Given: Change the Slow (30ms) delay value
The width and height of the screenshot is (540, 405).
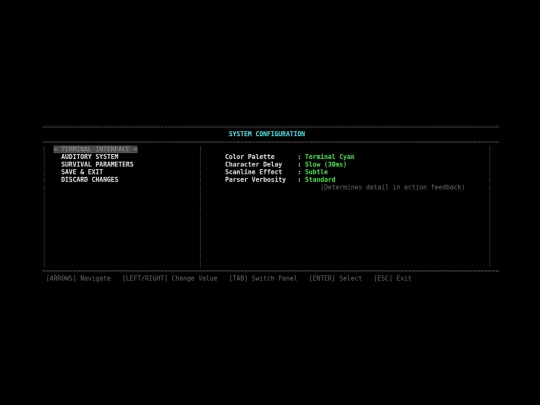Looking at the screenshot, I should pyautogui.click(x=326, y=164).
